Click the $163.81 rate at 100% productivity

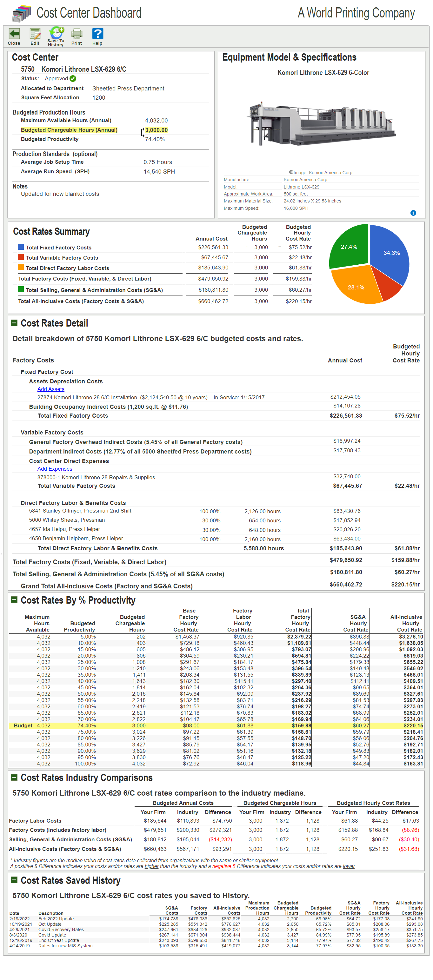(x=413, y=764)
